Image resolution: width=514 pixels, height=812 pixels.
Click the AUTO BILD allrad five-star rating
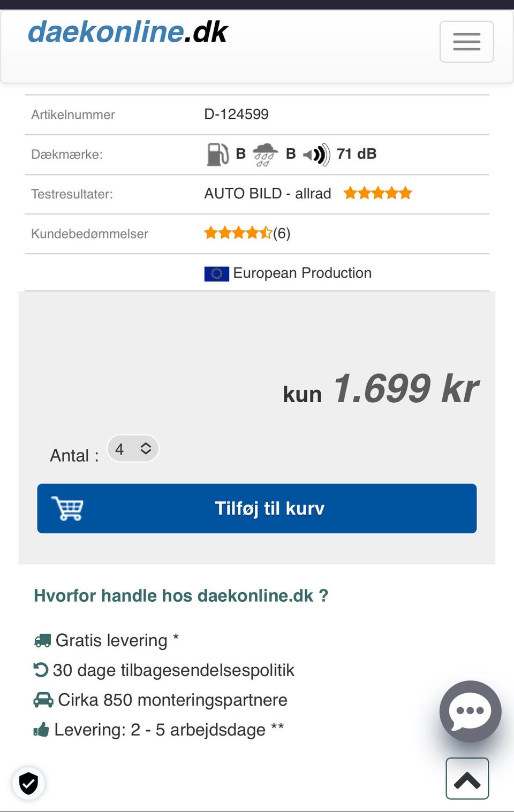click(x=377, y=193)
